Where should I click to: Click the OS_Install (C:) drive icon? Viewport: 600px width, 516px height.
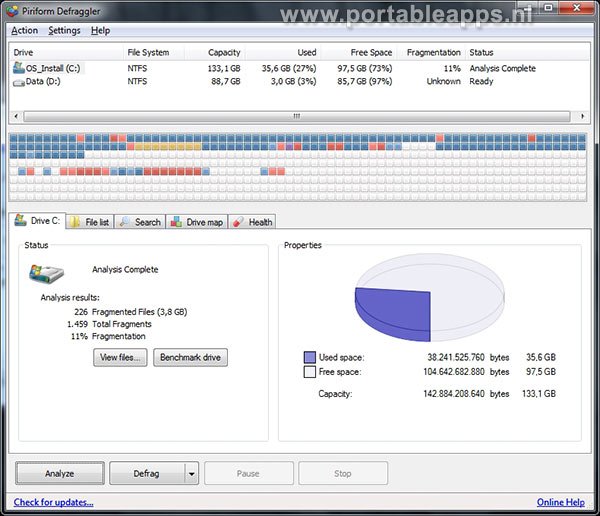[19, 68]
